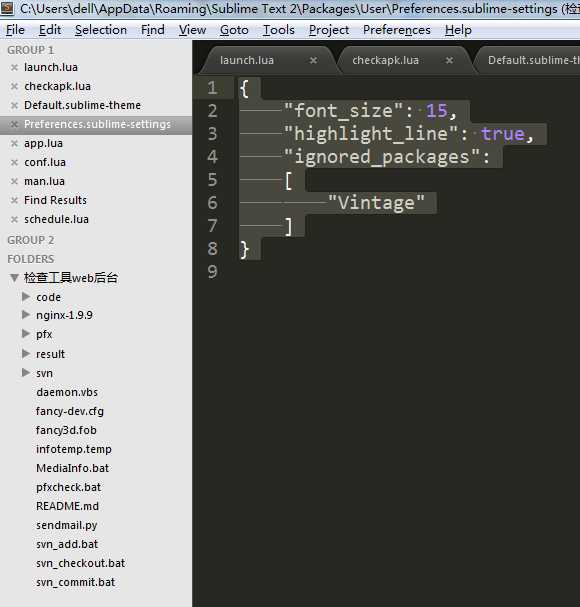Open svn_checkout.bat file
The image size is (580, 607).
(81, 563)
